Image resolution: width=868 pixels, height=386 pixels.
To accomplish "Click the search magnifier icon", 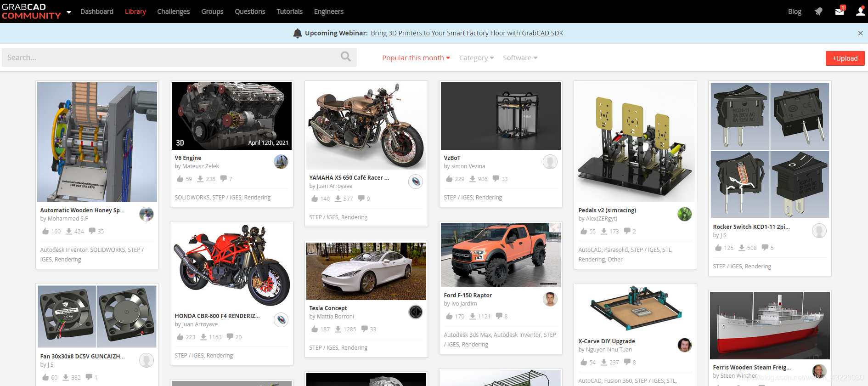I will tap(345, 57).
